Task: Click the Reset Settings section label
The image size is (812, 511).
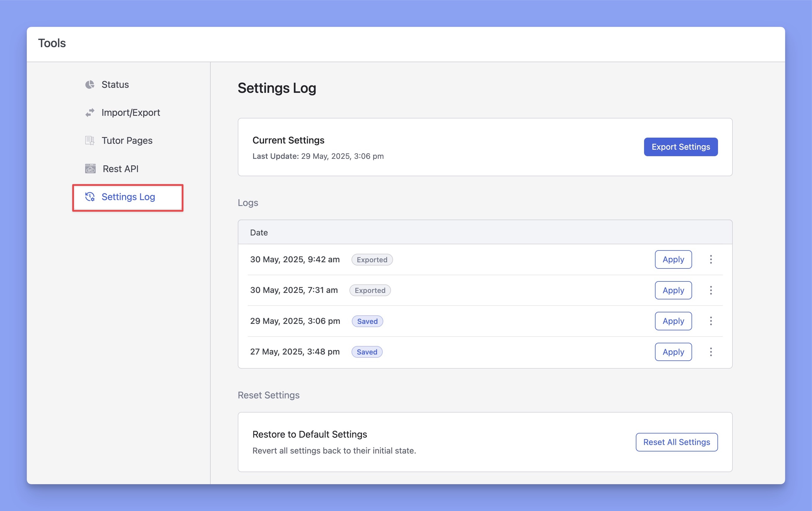Action: (268, 395)
